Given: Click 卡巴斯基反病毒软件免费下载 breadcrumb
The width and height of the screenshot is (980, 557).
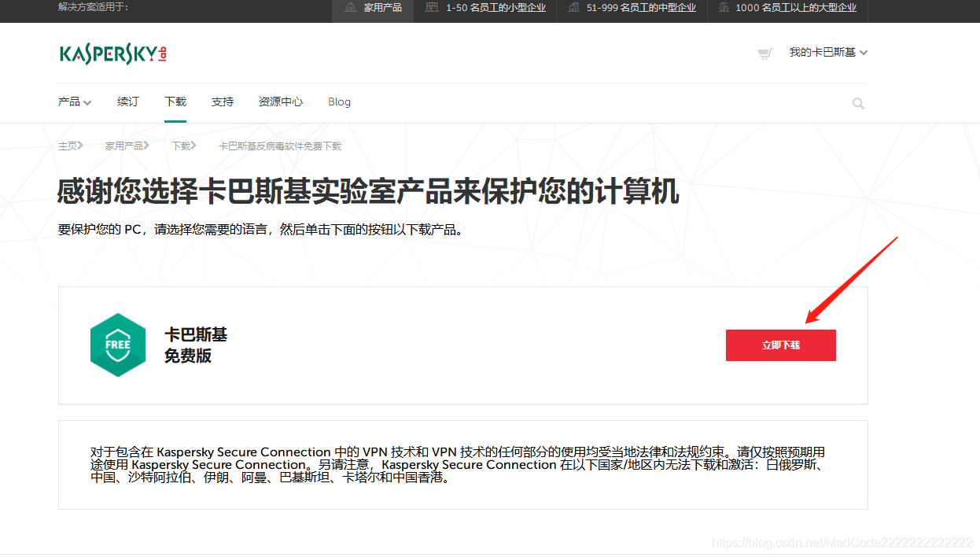Looking at the screenshot, I should [x=280, y=146].
